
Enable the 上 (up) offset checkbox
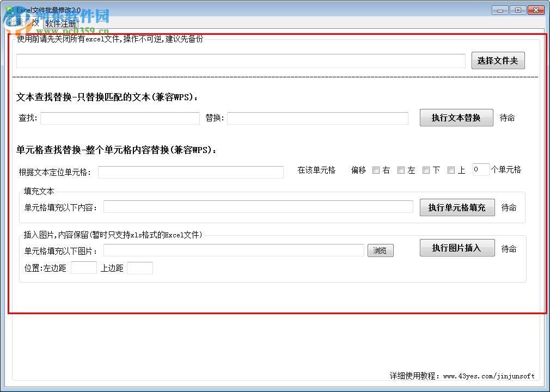tap(451, 170)
